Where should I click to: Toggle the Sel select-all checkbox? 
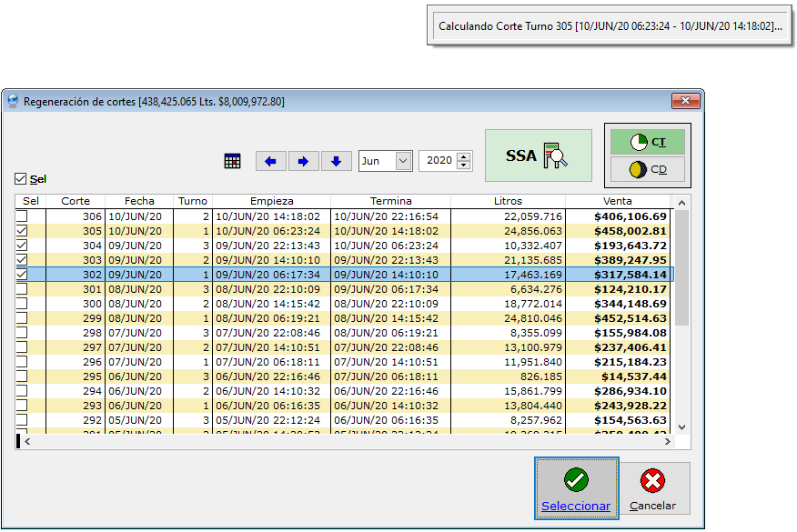(21, 179)
